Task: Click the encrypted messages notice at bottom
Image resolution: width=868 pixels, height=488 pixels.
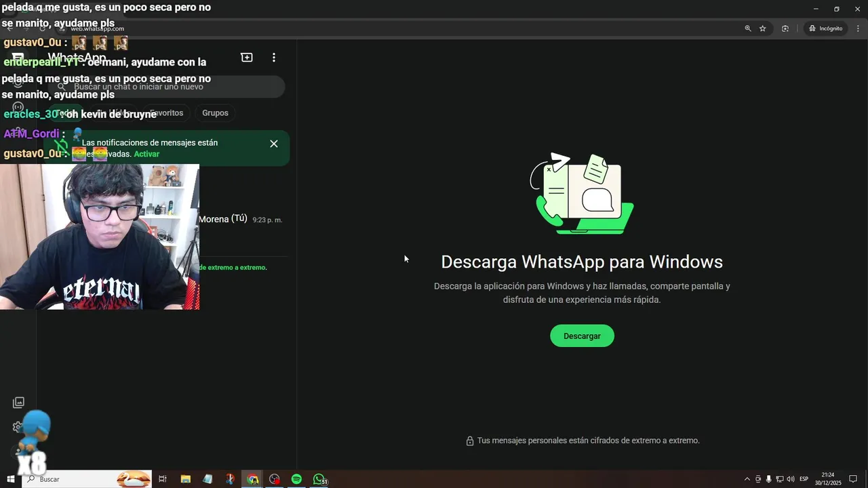Action: pos(588,441)
